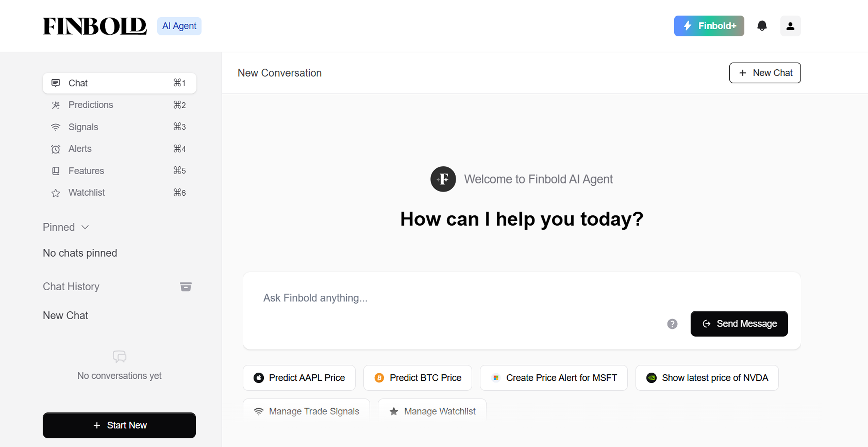Select the Chat icon in sidebar

click(x=56, y=83)
